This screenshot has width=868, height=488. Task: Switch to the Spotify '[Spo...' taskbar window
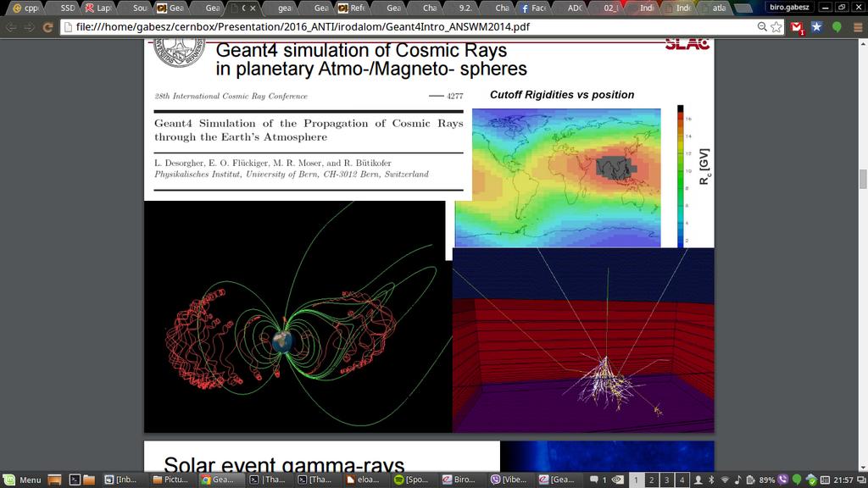pos(412,480)
